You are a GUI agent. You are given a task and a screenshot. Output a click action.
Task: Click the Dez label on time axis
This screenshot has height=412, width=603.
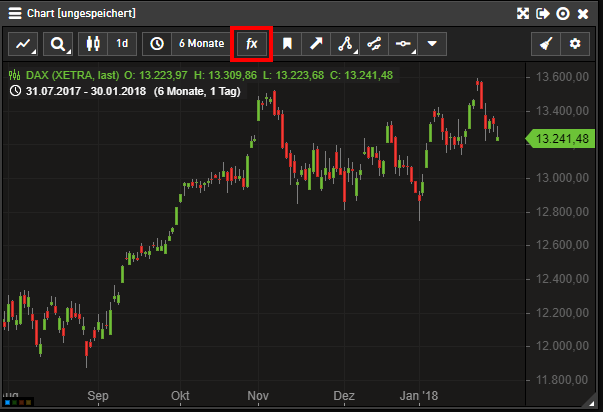pos(344,395)
